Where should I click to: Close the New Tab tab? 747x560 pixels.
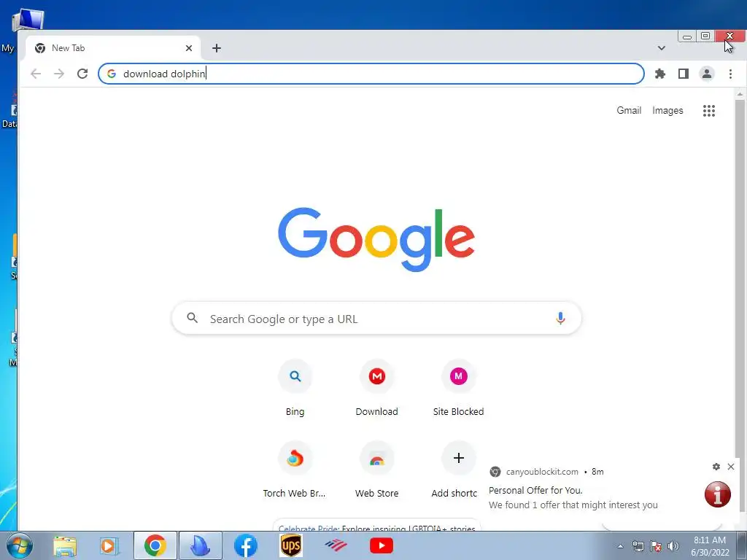(x=189, y=48)
